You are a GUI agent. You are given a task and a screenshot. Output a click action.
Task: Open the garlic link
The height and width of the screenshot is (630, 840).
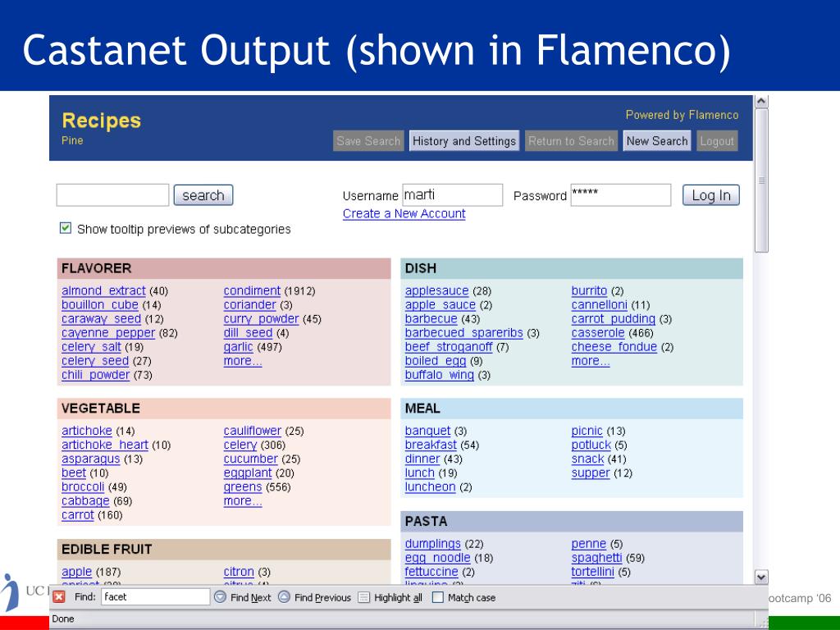pyautogui.click(x=238, y=347)
